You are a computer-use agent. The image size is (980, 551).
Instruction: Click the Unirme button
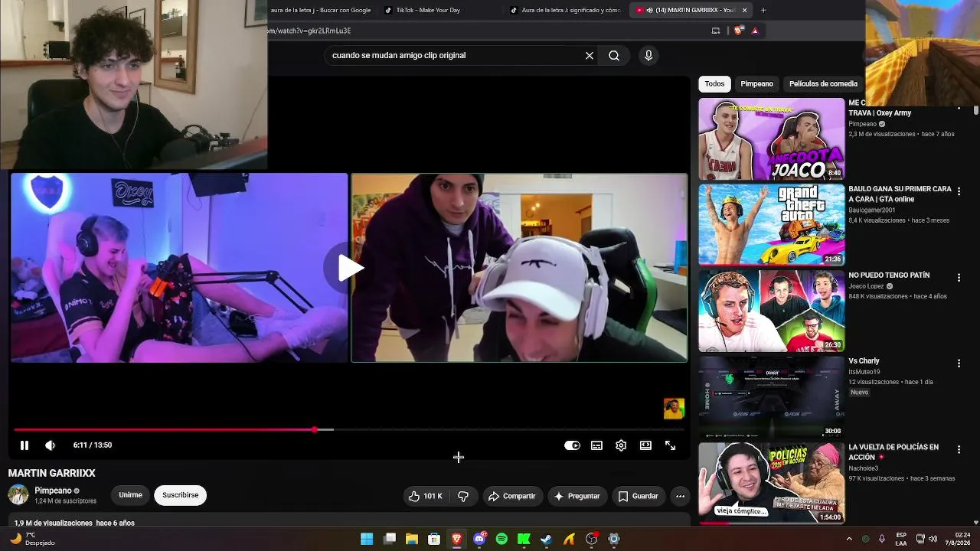pyautogui.click(x=130, y=495)
